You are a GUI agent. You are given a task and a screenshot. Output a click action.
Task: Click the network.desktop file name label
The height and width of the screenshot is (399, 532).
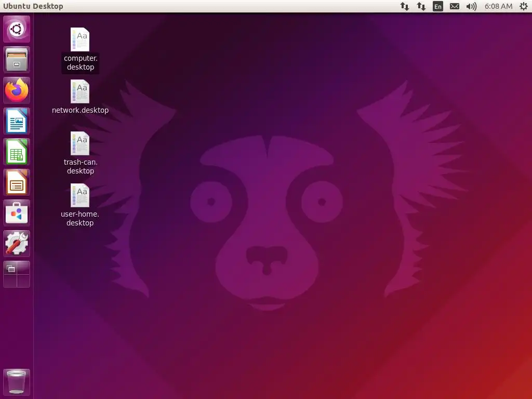click(81, 110)
